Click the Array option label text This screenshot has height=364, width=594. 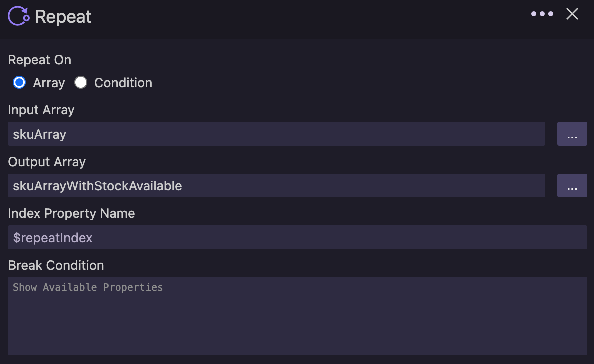(49, 83)
